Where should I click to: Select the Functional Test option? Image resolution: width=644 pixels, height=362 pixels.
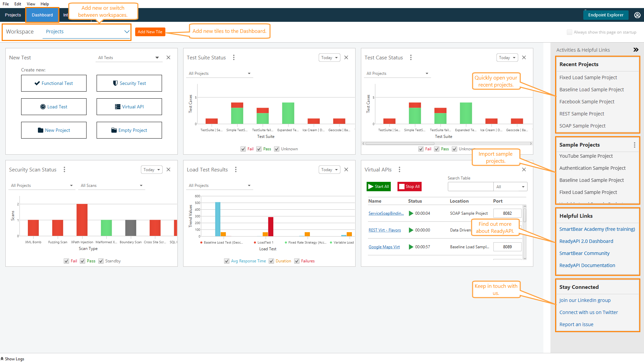(54, 83)
